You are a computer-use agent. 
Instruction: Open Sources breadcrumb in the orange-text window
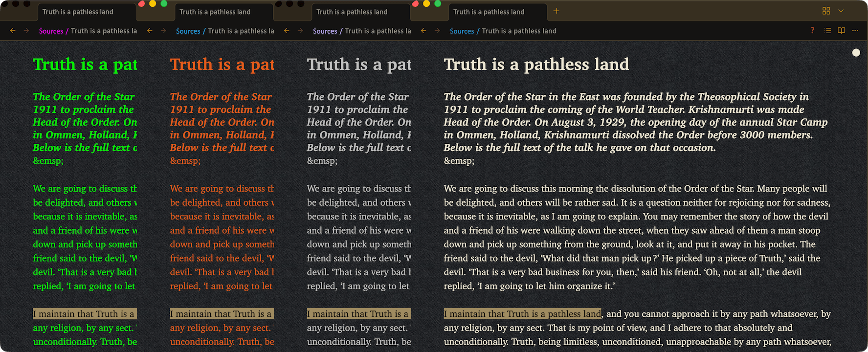(188, 31)
